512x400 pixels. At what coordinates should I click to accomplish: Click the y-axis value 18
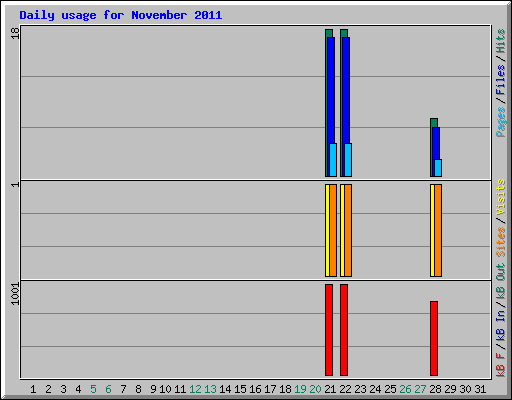(x=15, y=33)
